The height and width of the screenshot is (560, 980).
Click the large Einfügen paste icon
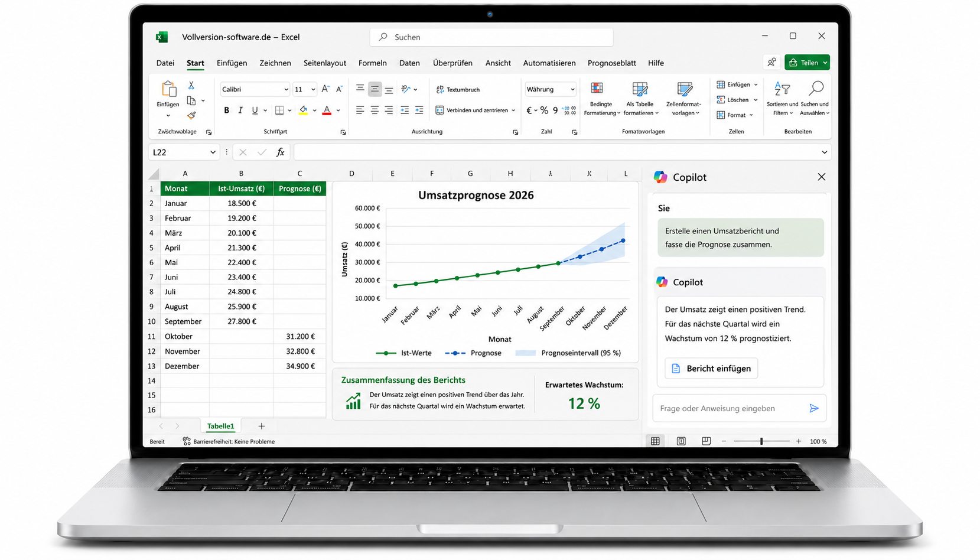[x=168, y=89]
